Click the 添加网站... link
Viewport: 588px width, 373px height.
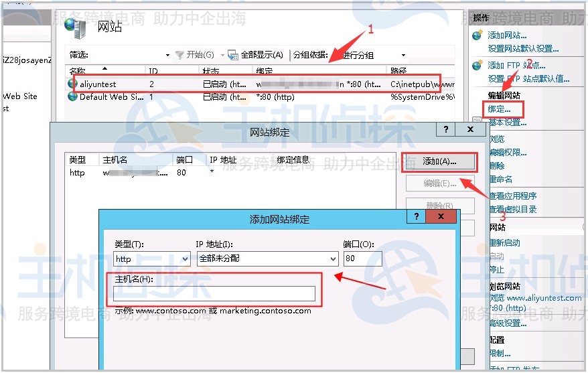pos(507,35)
